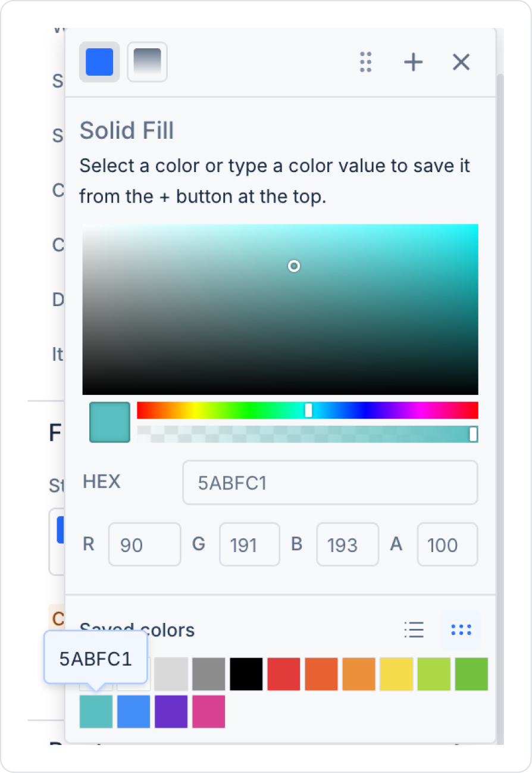
Task: Close the color picker panel
Action: (461, 62)
